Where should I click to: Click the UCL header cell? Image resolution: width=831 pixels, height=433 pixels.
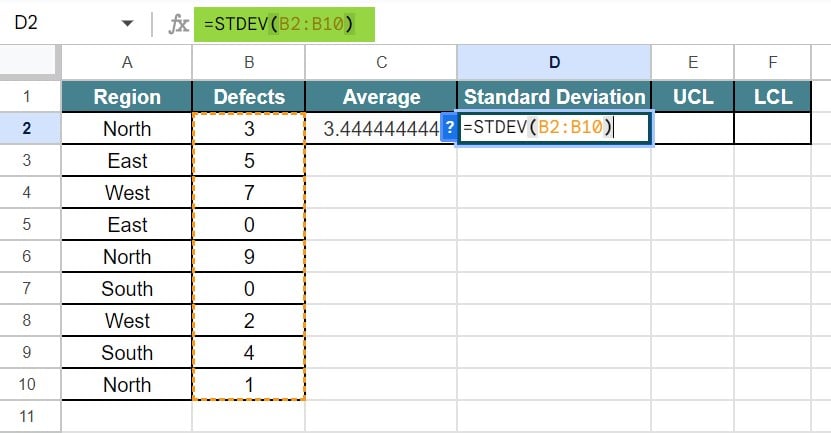(x=693, y=97)
